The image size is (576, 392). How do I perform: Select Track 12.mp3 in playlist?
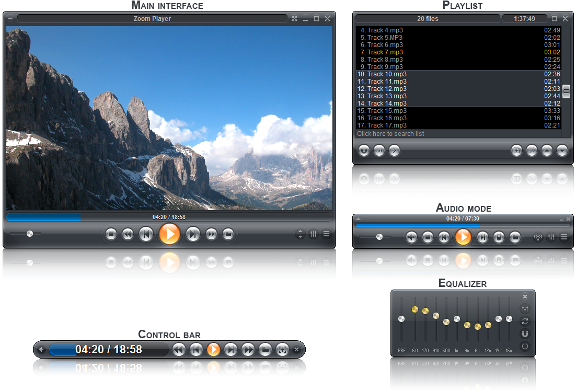pos(458,89)
